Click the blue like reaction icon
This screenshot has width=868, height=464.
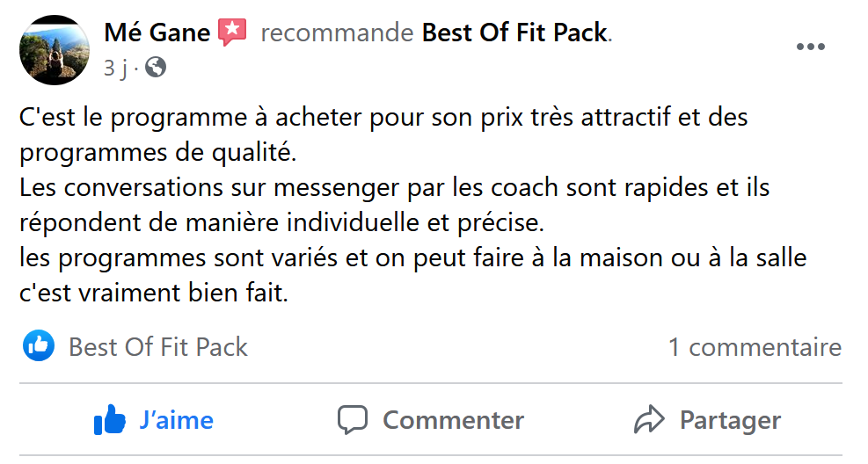point(39,346)
